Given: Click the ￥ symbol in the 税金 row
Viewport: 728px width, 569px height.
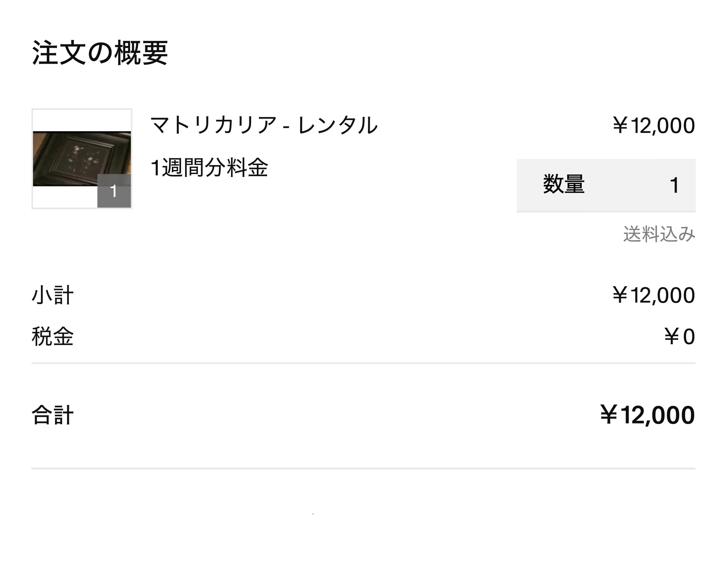Looking at the screenshot, I should coord(672,336).
